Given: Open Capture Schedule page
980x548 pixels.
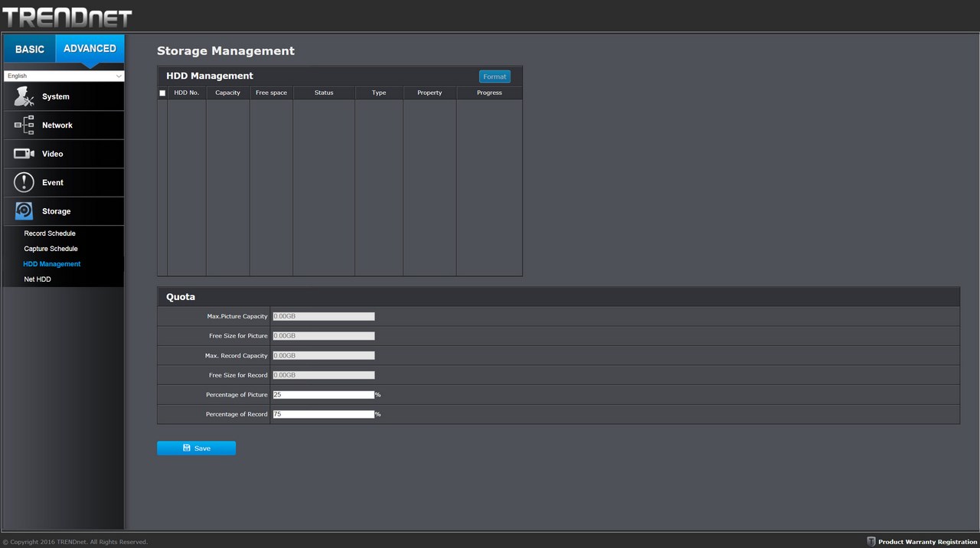Looking at the screenshot, I should [x=51, y=249].
